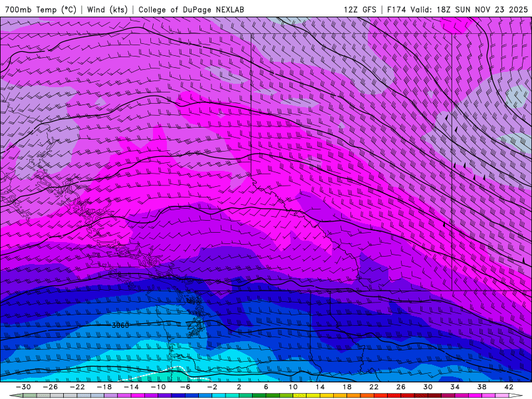Click the -2 legend value

212,387
